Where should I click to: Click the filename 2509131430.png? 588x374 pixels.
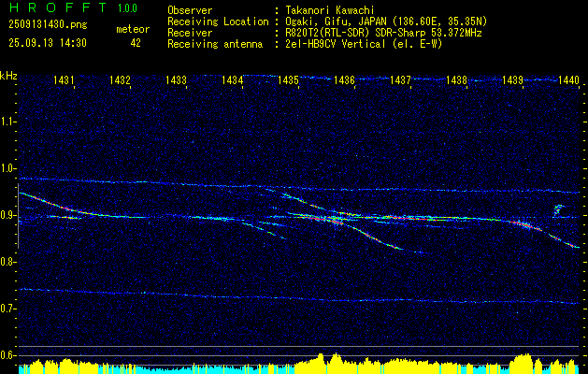[x=48, y=25]
